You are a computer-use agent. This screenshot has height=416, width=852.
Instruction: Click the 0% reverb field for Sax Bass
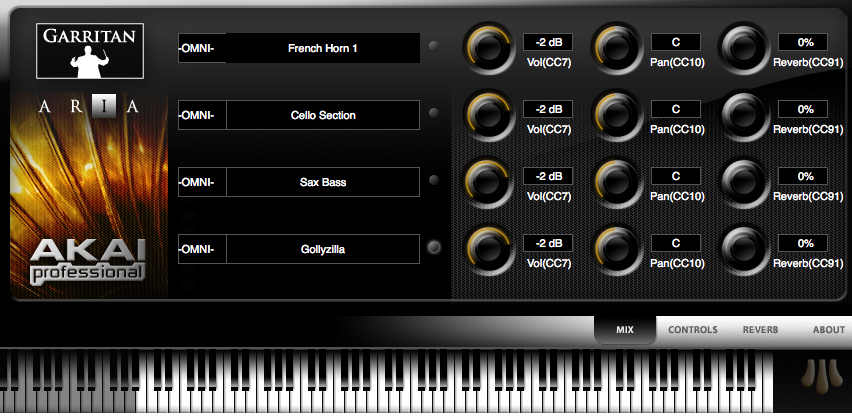(803, 176)
